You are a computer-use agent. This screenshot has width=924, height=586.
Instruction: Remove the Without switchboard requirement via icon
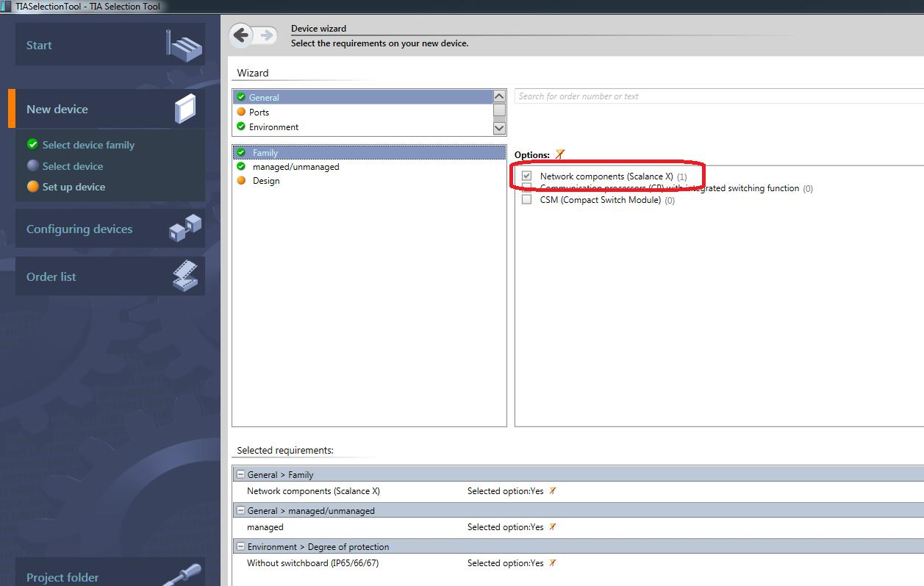pos(553,563)
